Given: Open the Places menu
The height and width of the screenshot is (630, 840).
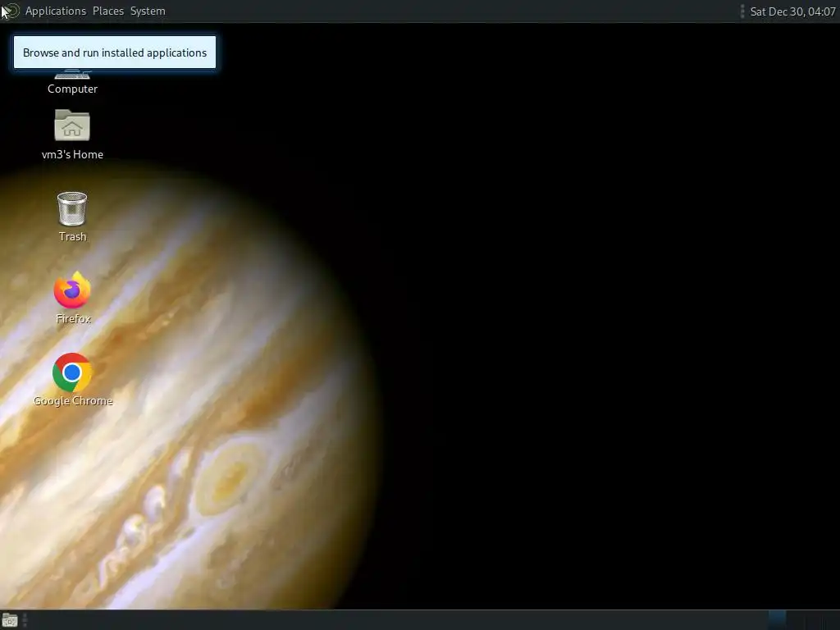Looking at the screenshot, I should point(107,11).
